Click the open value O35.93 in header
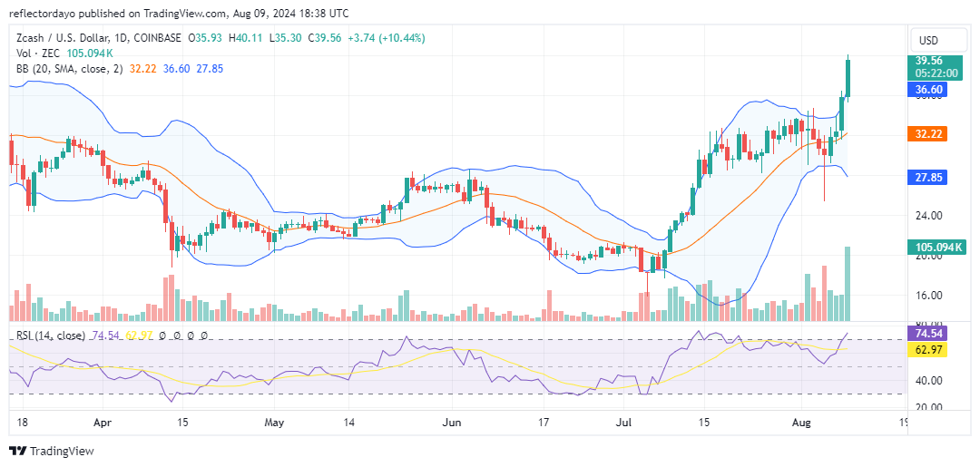This screenshot has height=467, width=980. point(204,38)
